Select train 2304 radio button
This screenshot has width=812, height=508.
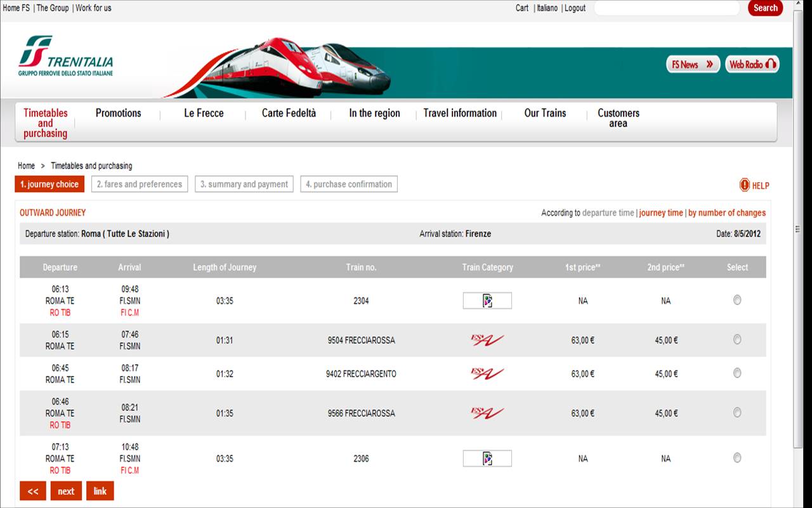[x=737, y=300]
